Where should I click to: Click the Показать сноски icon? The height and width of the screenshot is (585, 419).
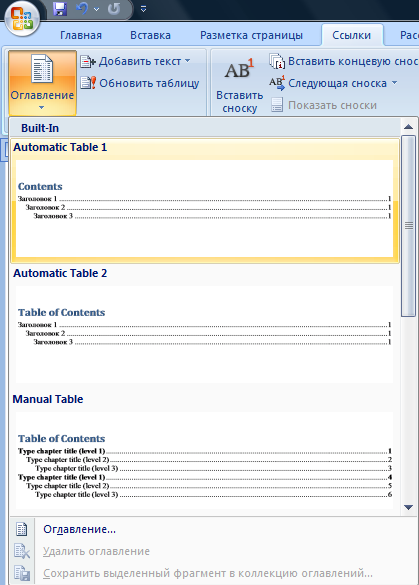277,105
